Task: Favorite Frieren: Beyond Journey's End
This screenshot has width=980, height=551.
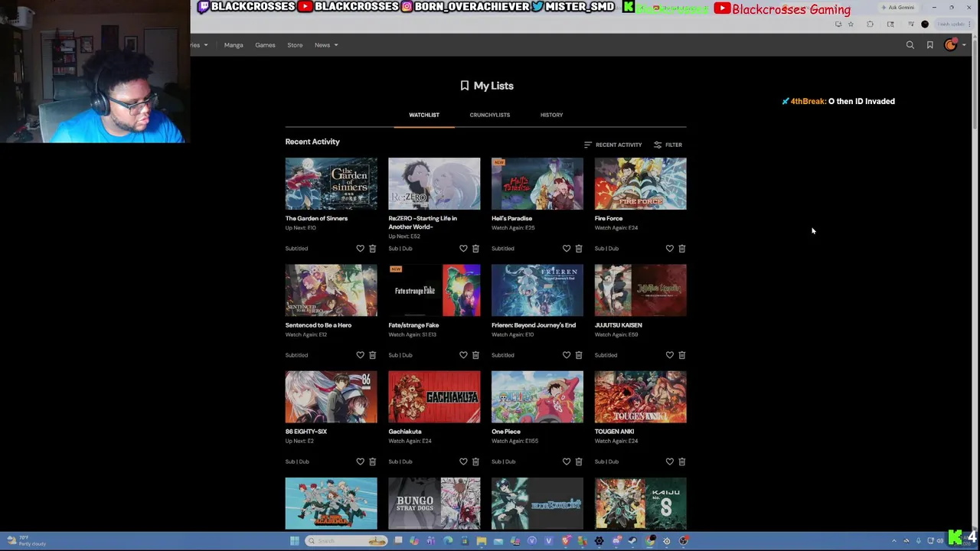Action: [567, 355]
